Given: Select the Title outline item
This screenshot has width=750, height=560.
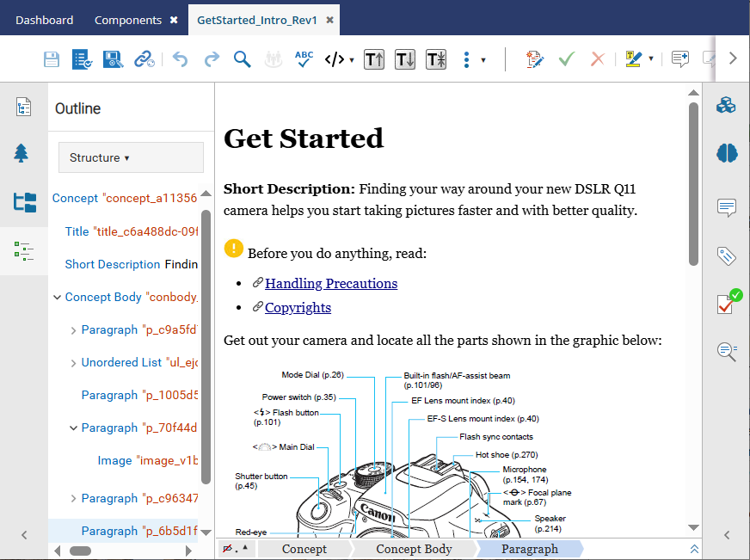Looking at the screenshot, I should click(x=131, y=231).
